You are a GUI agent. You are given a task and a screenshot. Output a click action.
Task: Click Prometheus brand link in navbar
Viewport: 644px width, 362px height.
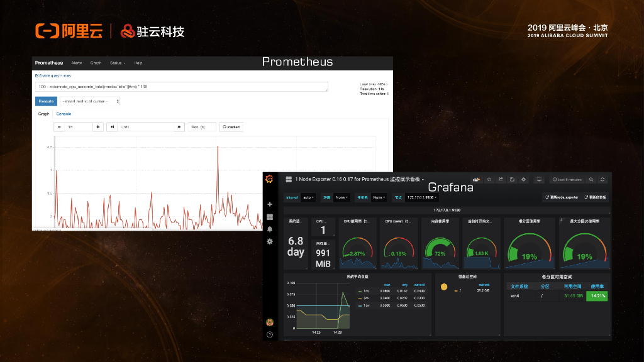click(49, 63)
